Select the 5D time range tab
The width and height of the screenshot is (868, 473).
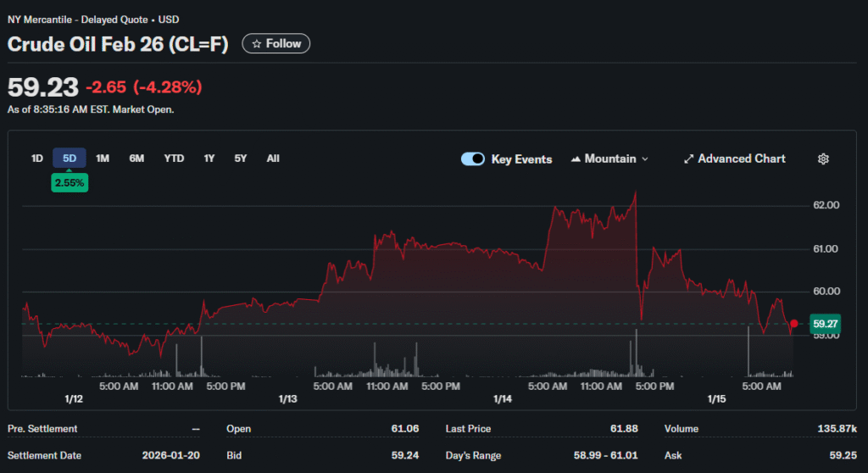point(70,159)
